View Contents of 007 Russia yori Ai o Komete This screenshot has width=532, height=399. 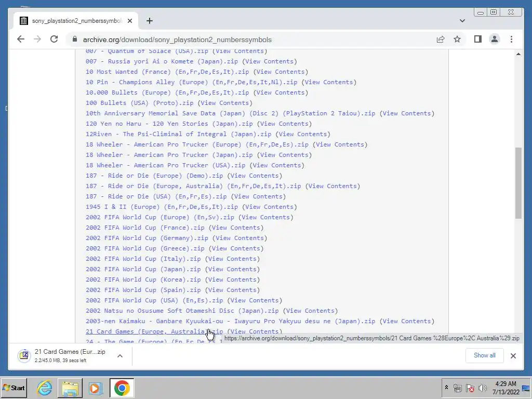[x=271, y=61]
